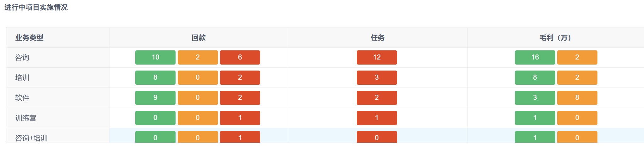Viewport: 644px width, 154px height.
Task: Click the orange 2 badge in 培训 毛利
Action: tap(577, 77)
